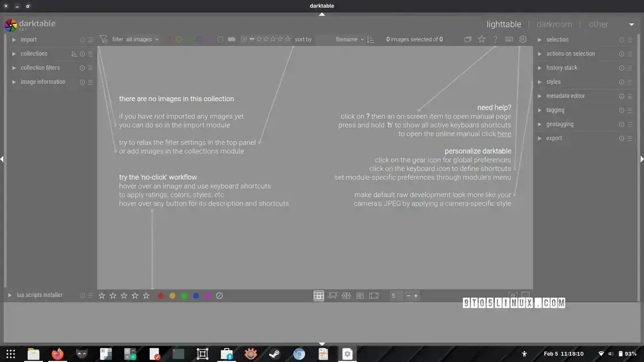Set three star rating in bottom bar

(x=124, y=295)
